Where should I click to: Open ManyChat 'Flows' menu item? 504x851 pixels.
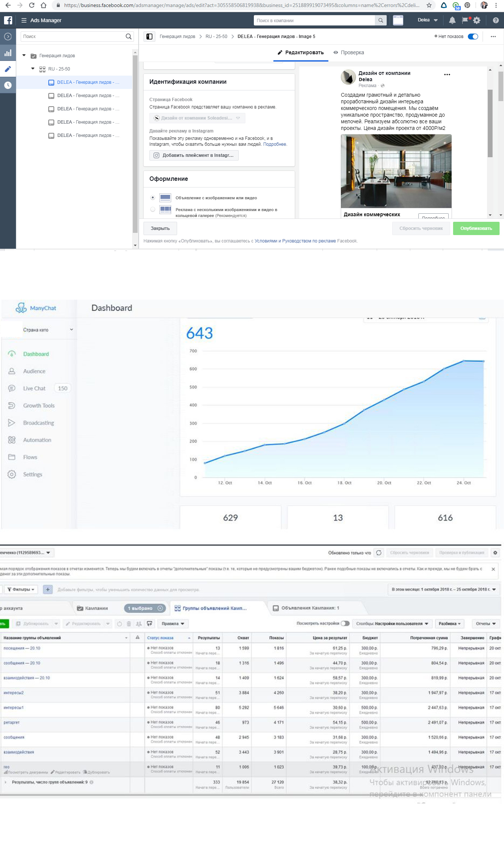pyautogui.click(x=30, y=457)
